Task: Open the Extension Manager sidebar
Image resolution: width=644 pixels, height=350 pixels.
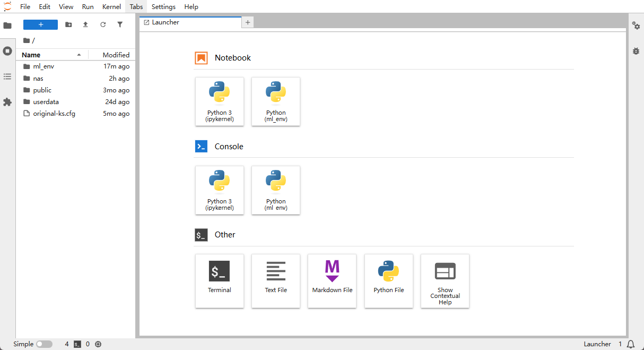Action: click(x=7, y=102)
